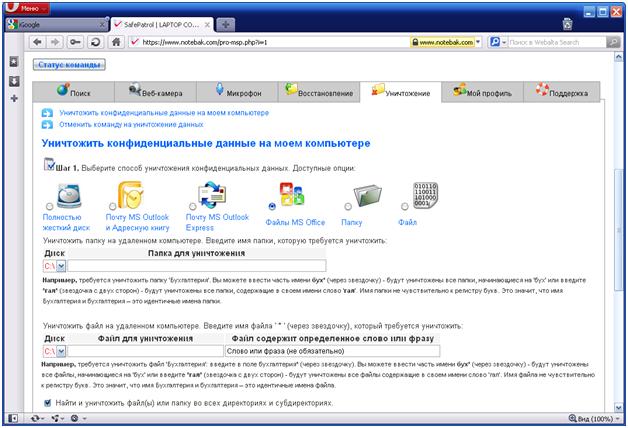Open the sidebar bookmarks panel icon
Screen dimensions: 628x428
coord(14,62)
